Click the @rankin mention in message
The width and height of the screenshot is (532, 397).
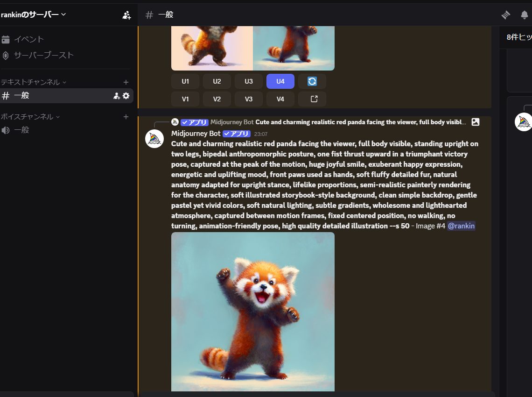point(461,226)
